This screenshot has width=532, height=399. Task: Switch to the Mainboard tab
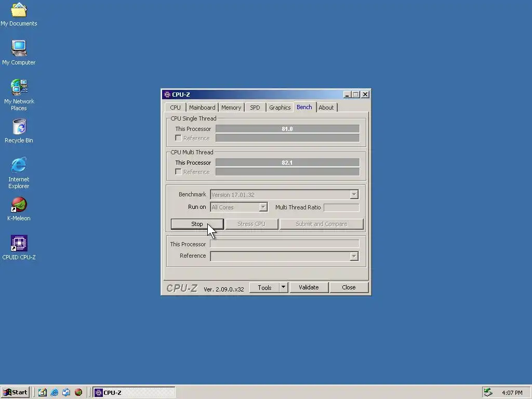[202, 108]
